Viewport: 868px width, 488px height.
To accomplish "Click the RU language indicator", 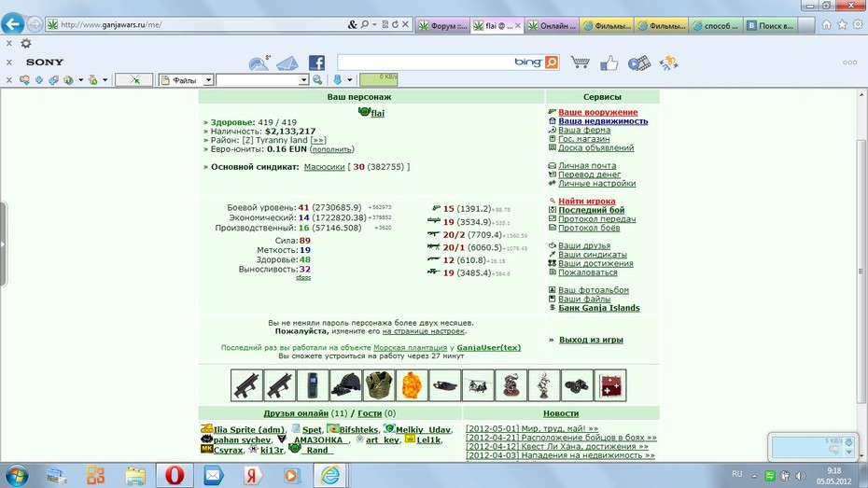I will (736, 474).
